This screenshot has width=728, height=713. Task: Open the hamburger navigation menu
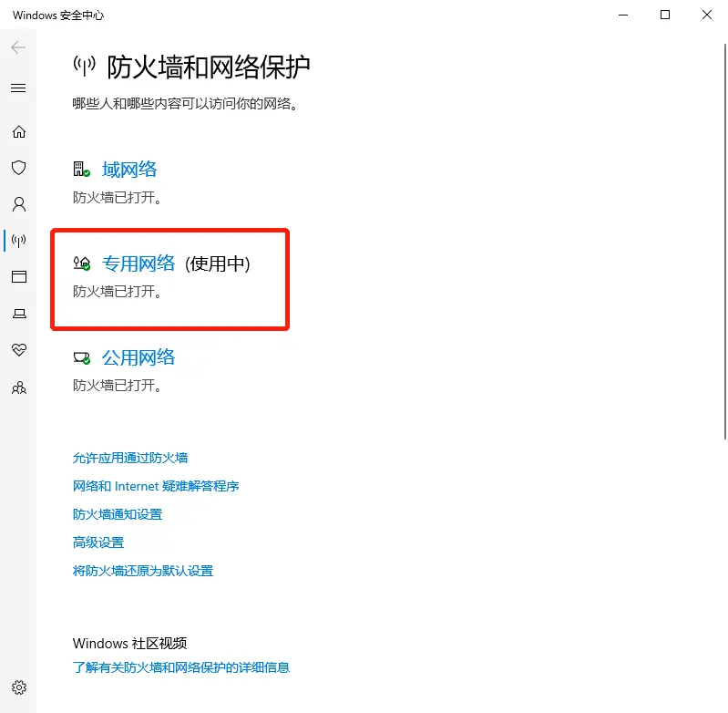(18, 88)
